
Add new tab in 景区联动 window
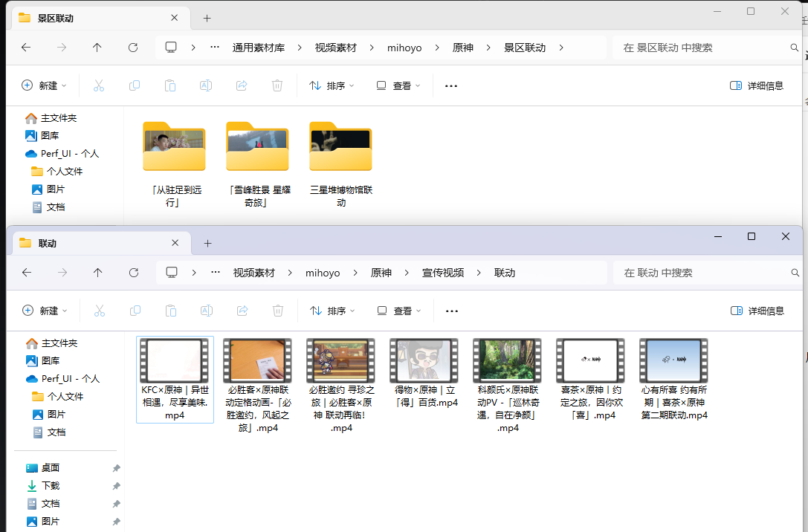[x=207, y=18]
